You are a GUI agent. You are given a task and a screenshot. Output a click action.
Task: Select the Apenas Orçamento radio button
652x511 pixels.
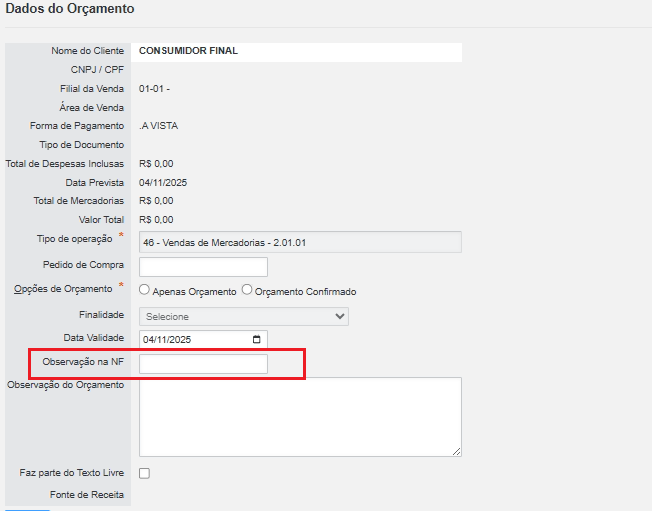(x=145, y=290)
